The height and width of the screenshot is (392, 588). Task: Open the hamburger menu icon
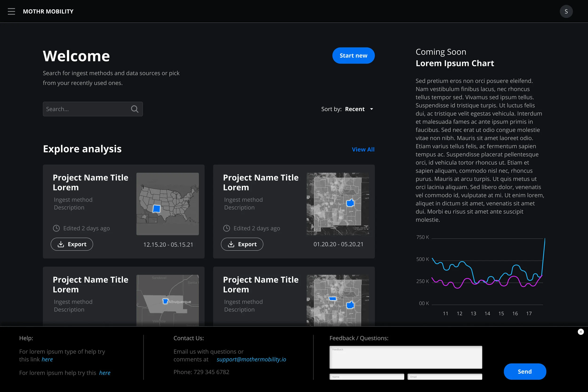pos(11,12)
